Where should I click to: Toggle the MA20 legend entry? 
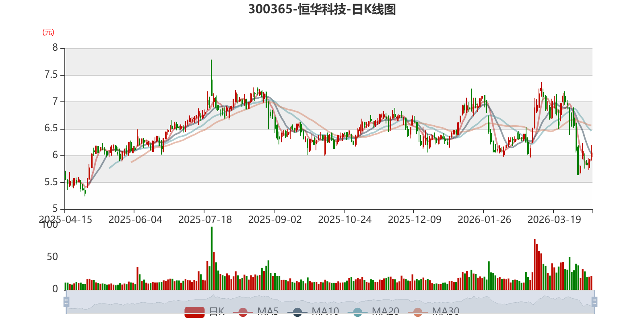[x=374, y=312]
